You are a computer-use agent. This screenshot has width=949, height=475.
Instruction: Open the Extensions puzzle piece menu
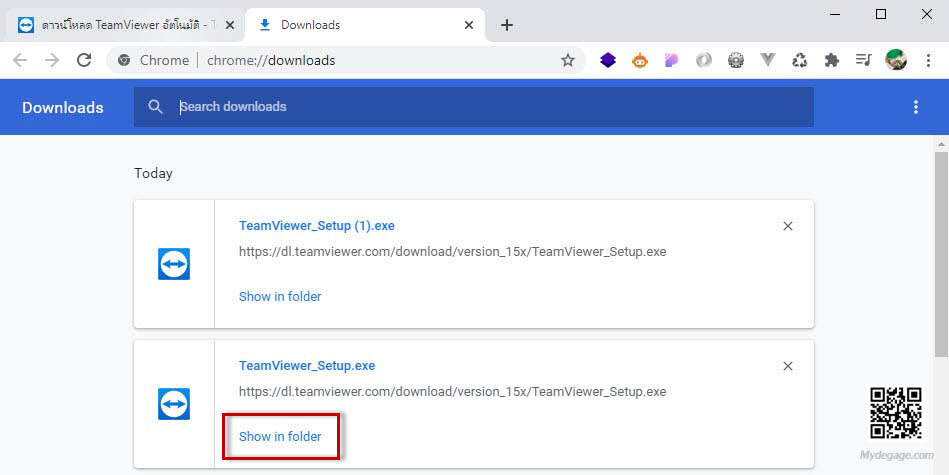tap(832, 60)
